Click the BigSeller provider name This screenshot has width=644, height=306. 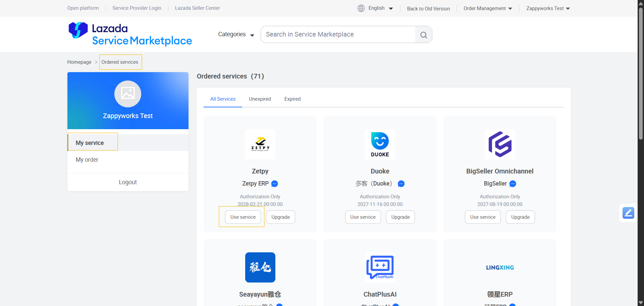[495, 184]
